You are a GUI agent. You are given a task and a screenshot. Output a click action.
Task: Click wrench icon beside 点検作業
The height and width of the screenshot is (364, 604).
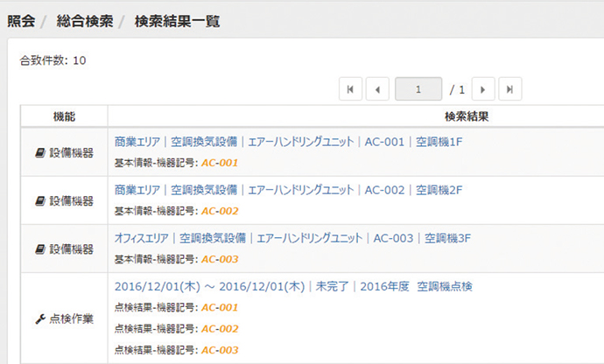click(x=39, y=319)
